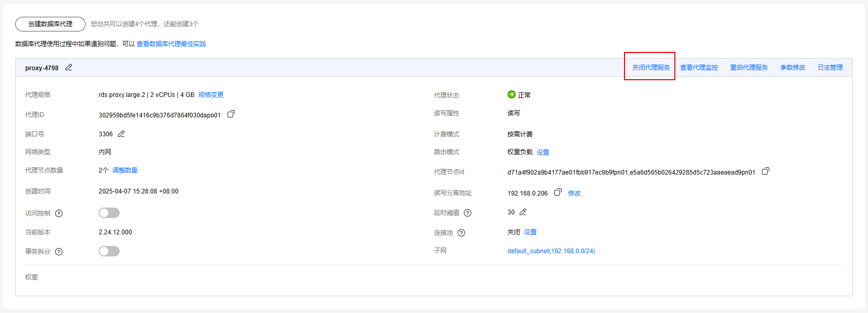Click adjust quantity (调整数量) for proxy nodes
Viewport: 868px width, 313px height.
coord(125,170)
